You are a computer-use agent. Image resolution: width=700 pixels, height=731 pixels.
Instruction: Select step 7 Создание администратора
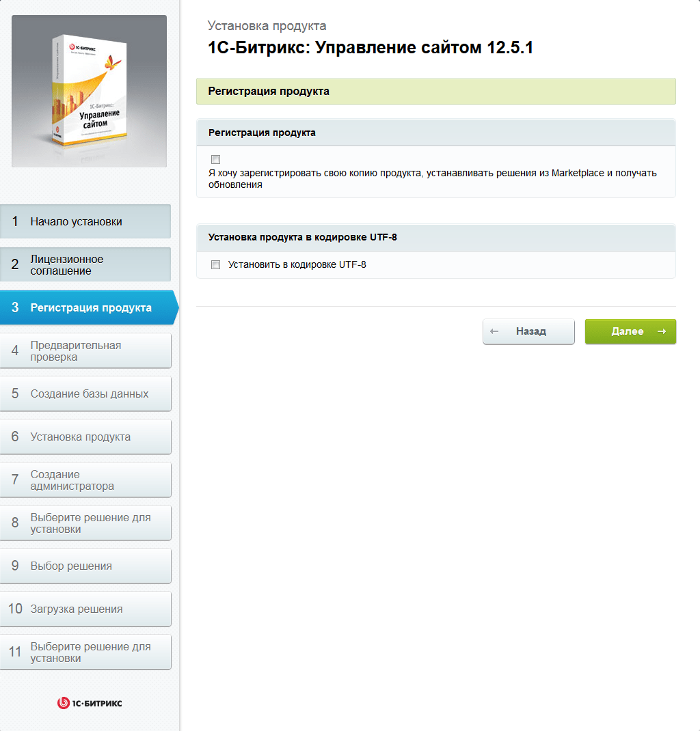point(85,480)
